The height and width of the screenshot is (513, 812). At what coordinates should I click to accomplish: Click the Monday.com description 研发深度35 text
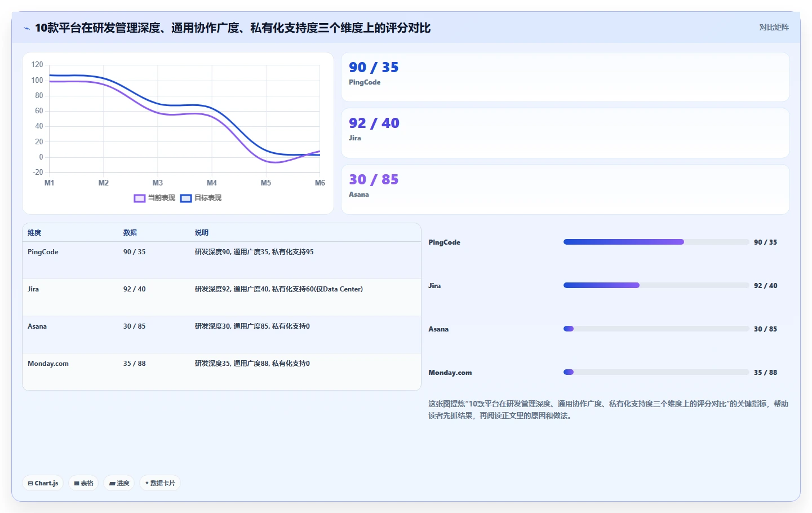(x=252, y=364)
